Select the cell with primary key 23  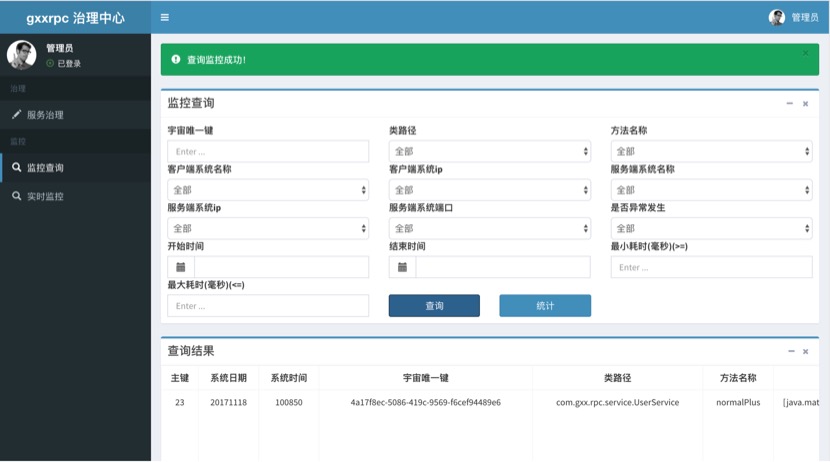coord(180,402)
